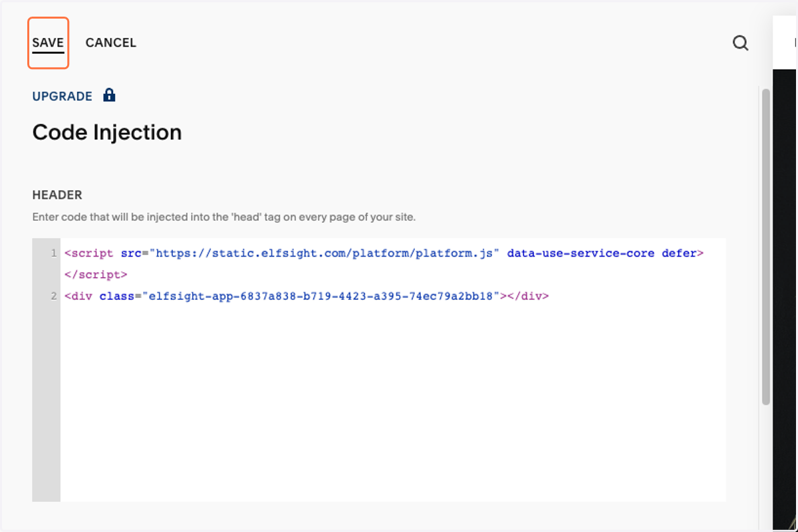Select the elfsight-app div class line
The height and width of the screenshot is (532, 798).
point(307,296)
